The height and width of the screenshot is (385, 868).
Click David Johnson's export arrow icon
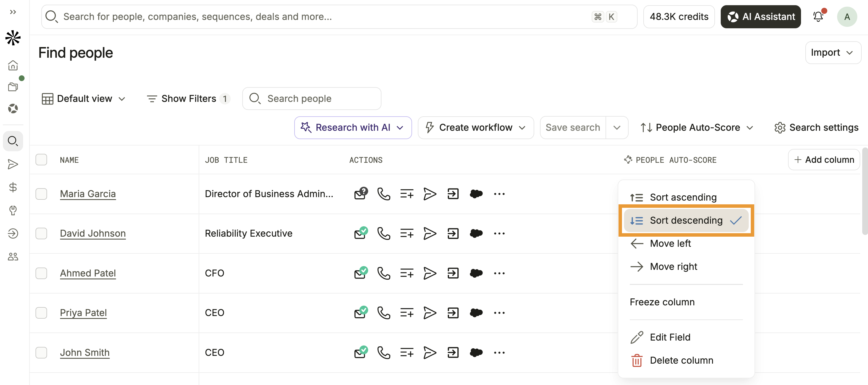[453, 233]
